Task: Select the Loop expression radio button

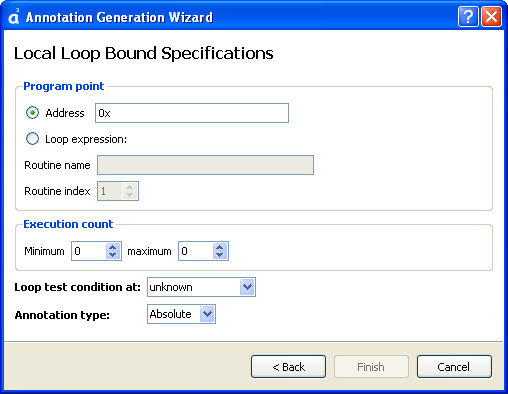Action: [x=32, y=139]
